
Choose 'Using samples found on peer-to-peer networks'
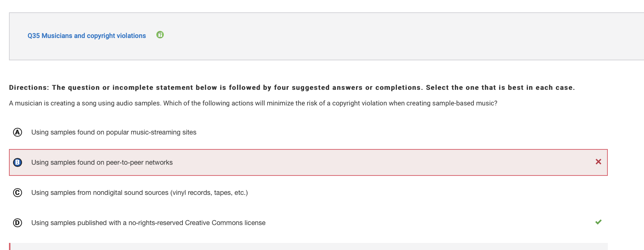(x=102, y=162)
